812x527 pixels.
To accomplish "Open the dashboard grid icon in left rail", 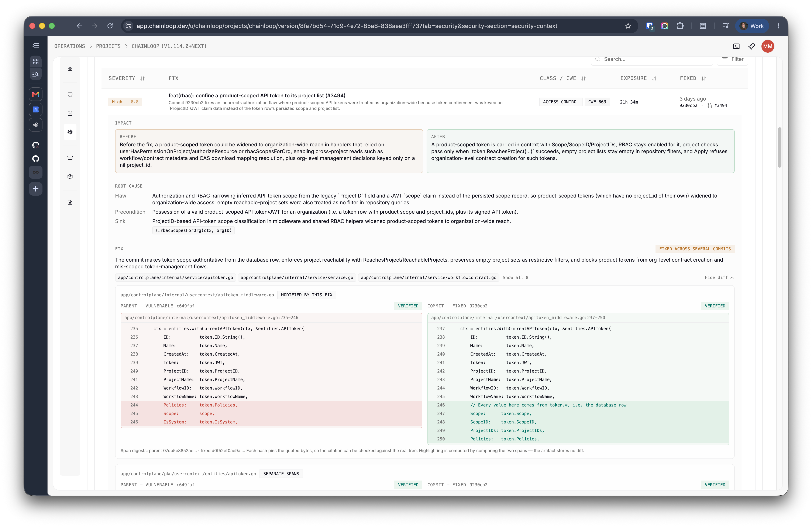I will tap(35, 61).
